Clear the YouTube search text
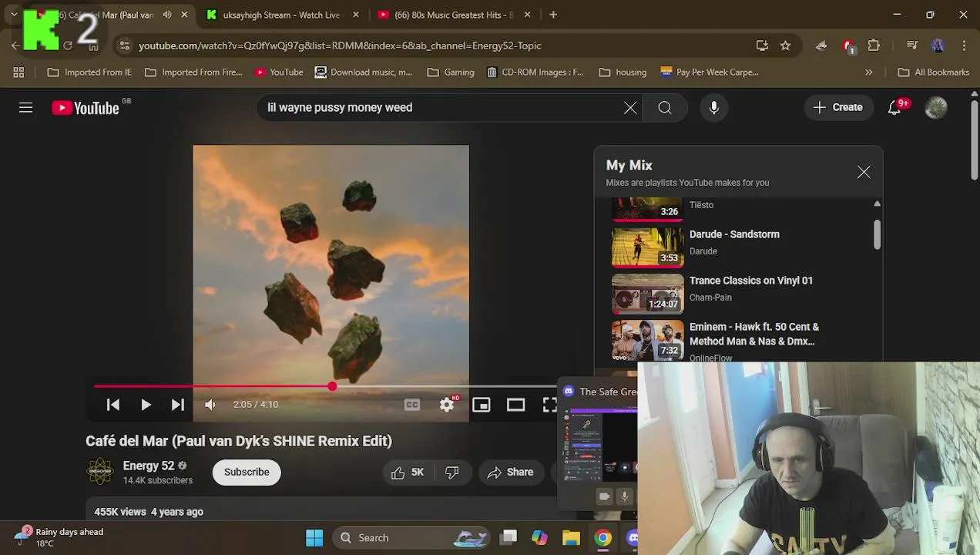The width and height of the screenshot is (980, 555). [630, 108]
